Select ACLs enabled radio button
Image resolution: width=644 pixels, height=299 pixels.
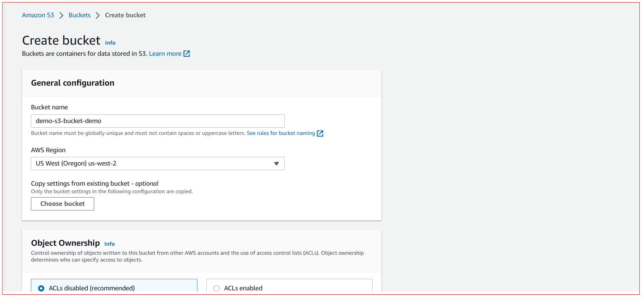[216, 288]
